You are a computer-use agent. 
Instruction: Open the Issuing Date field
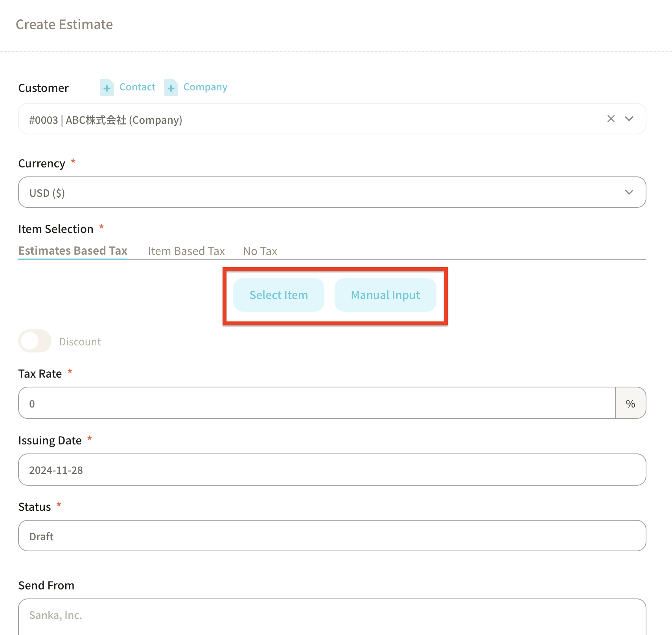point(332,470)
